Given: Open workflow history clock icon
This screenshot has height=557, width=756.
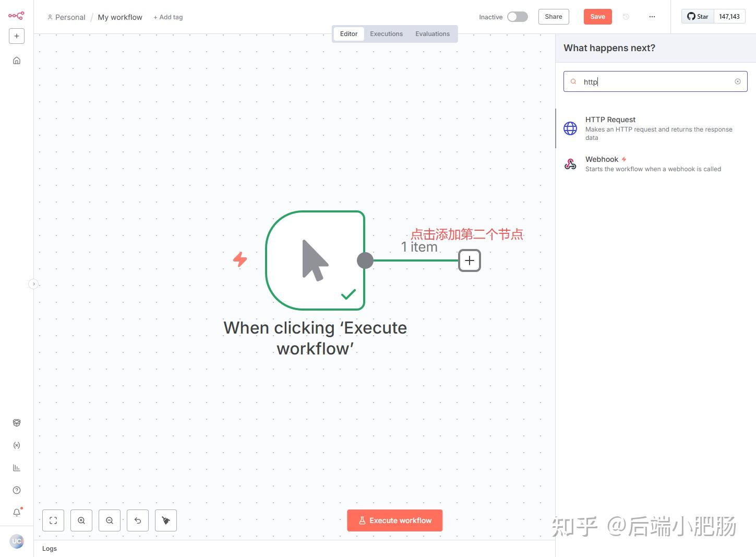Looking at the screenshot, I should (626, 17).
